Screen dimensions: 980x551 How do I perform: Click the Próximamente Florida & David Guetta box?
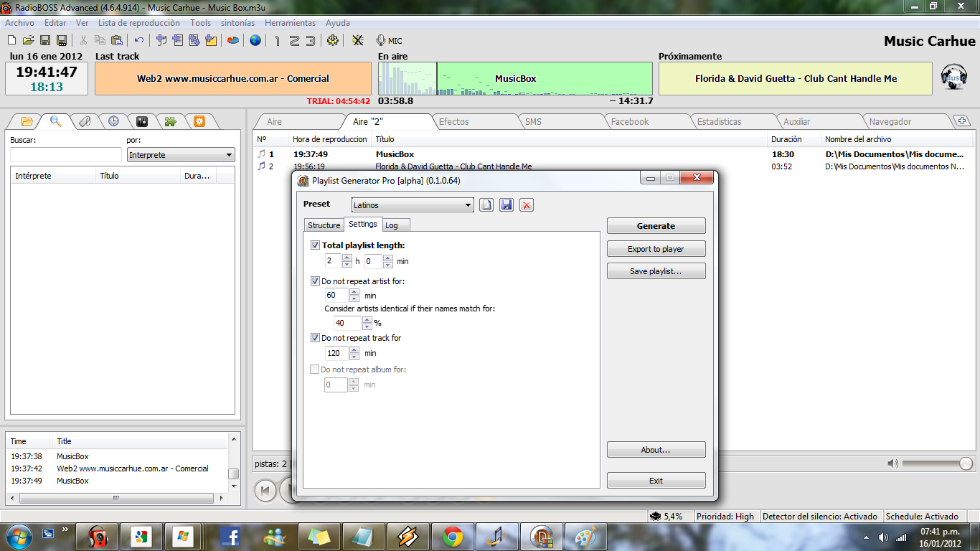point(796,79)
